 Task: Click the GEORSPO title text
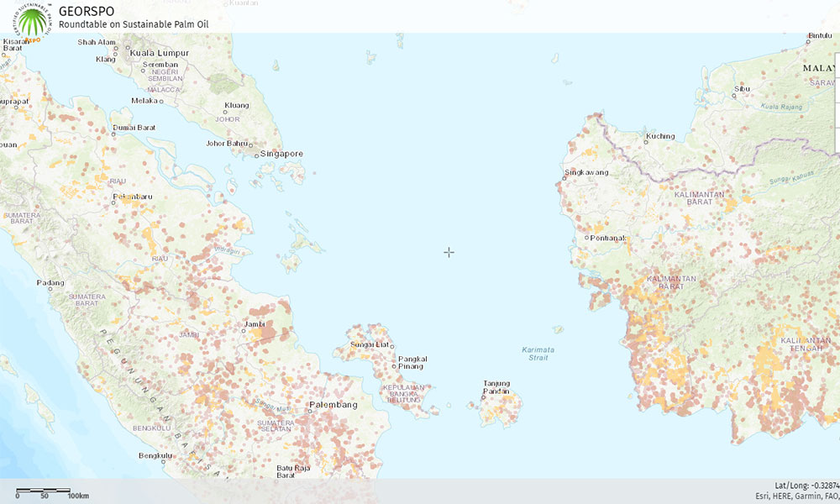pos(87,11)
